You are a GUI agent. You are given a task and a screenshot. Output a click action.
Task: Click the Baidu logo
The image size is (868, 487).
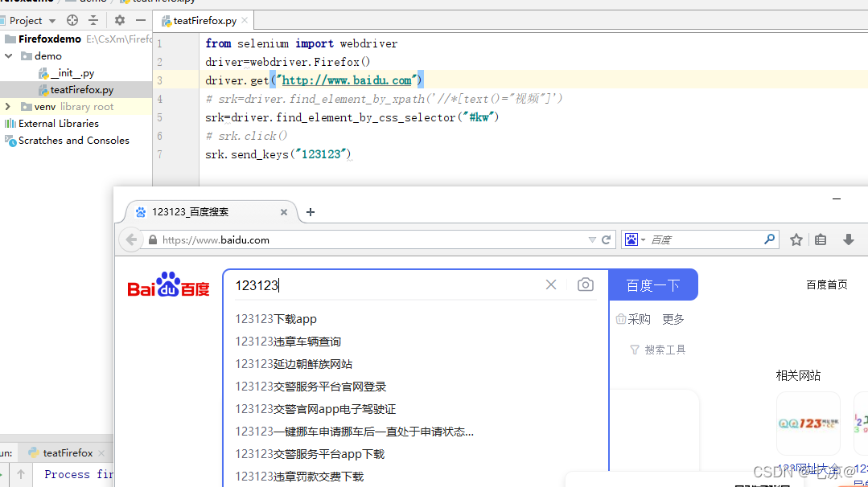click(x=168, y=284)
